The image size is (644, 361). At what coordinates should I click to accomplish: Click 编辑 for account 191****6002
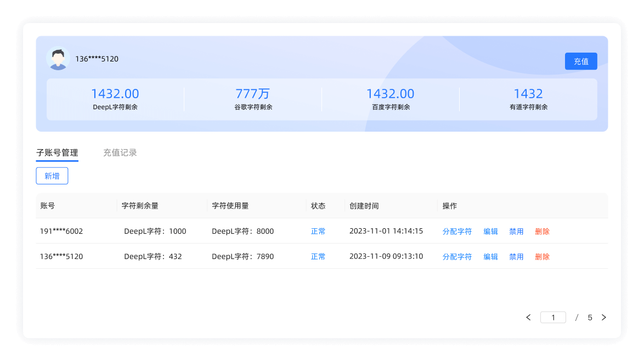pos(490,231)
